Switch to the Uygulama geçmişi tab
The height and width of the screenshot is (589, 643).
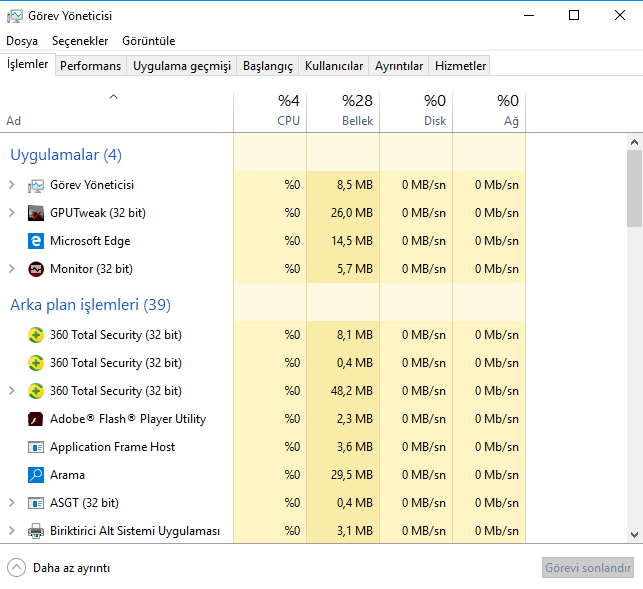click(x=182, y=66)
